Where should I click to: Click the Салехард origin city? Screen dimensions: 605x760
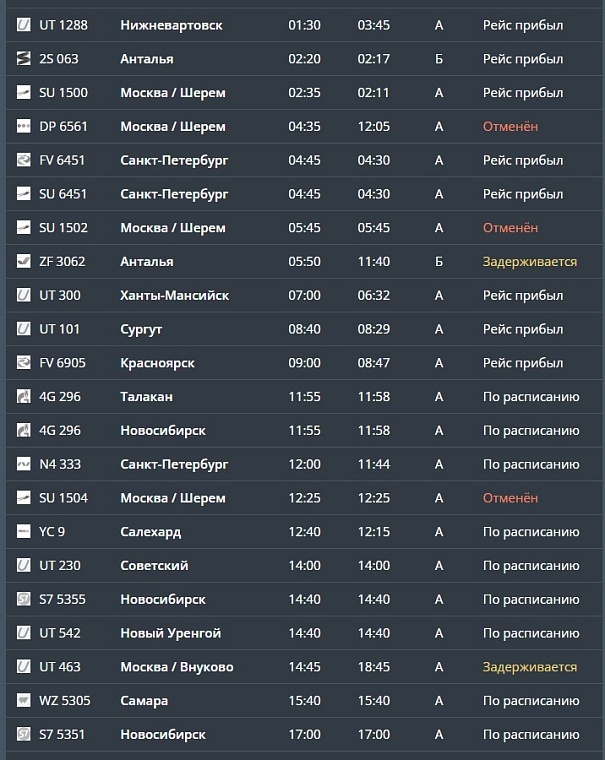(x=151, y=532)
